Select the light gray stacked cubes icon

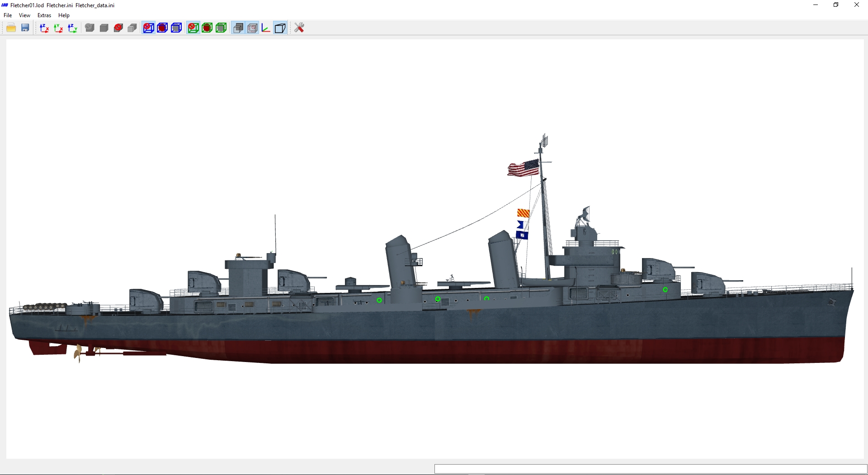(x=132, y=28)
